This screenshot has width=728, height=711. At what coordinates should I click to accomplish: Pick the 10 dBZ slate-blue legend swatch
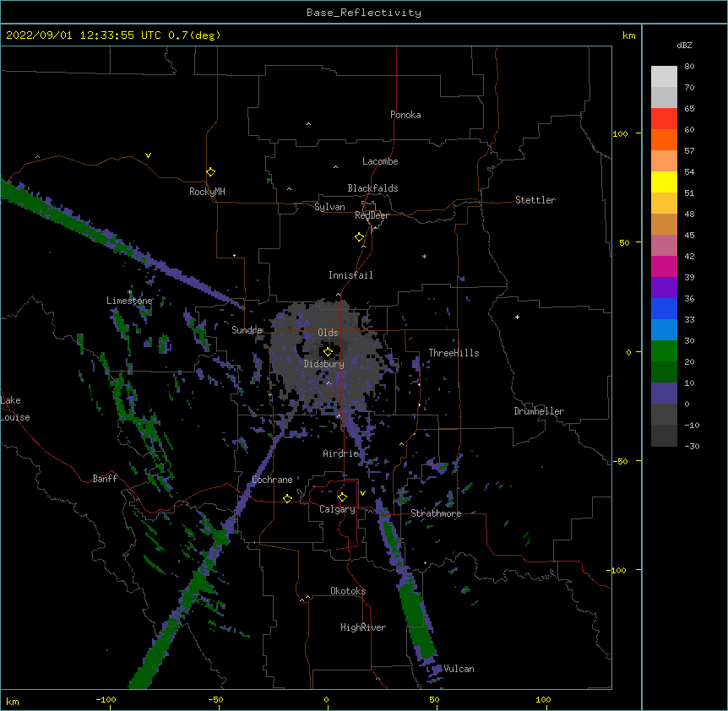(664, 393)
